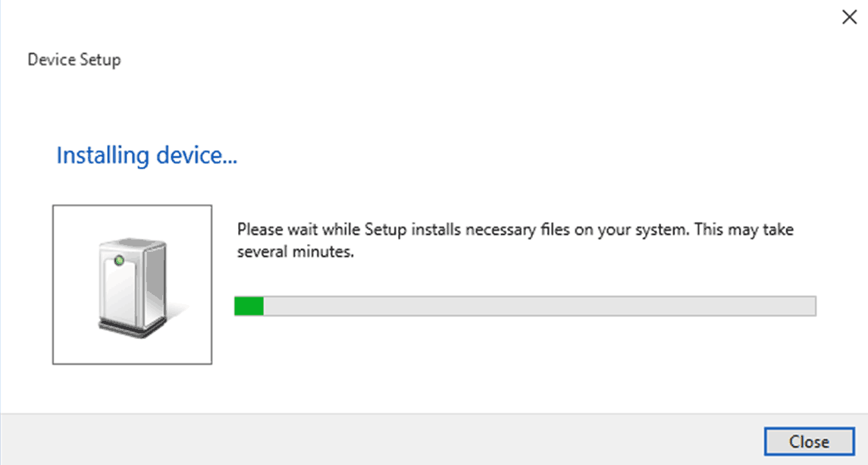Screen dimensions: 868x465
Task: Click the "several minutes." text line
Action: point(296,252)
